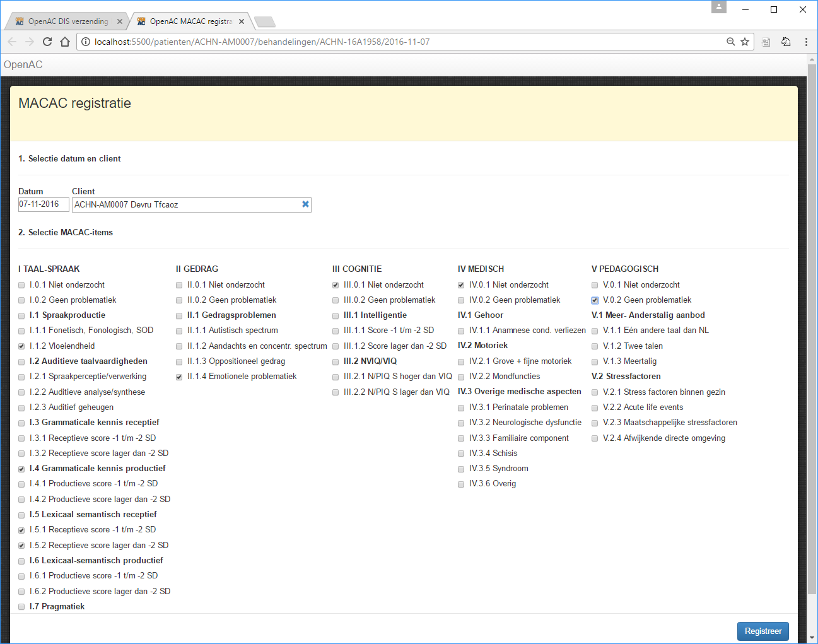
Task: Open the Client selection combo box
Action: [186, 204]
